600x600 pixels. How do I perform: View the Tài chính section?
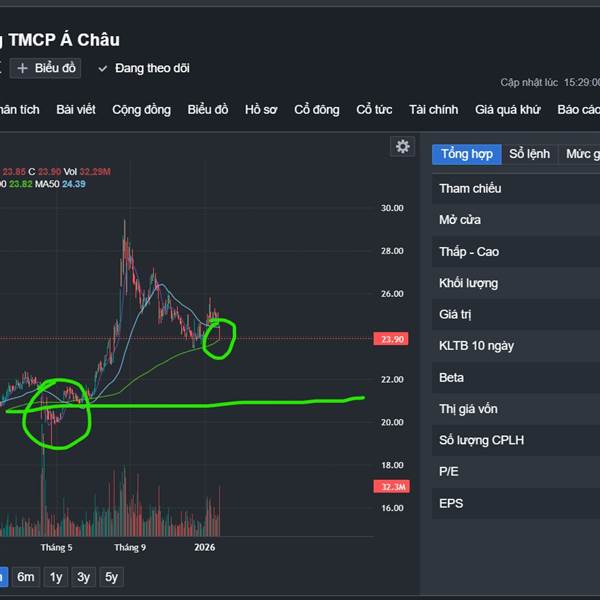click(x=433, y=110)
